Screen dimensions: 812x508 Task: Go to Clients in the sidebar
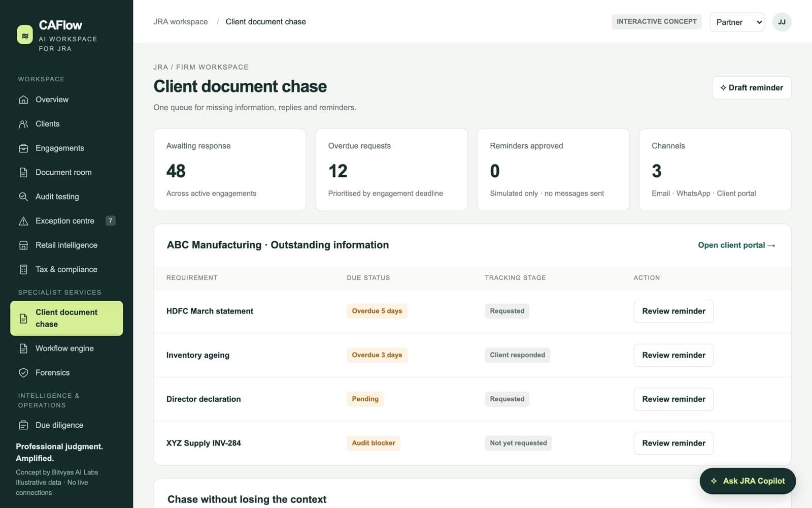[x=66, y=124]
